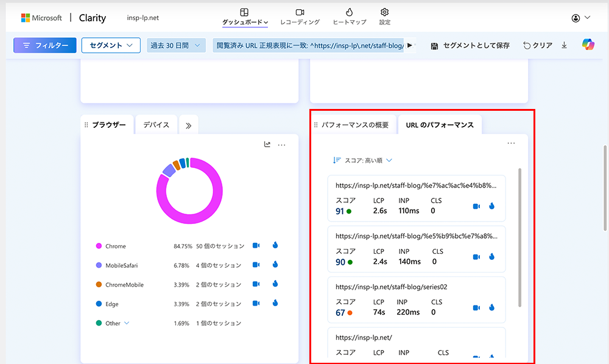The width and height of the screenshot is (609, 364).
Task: Select the insp-lp.net project name
Action: [143, 18]
